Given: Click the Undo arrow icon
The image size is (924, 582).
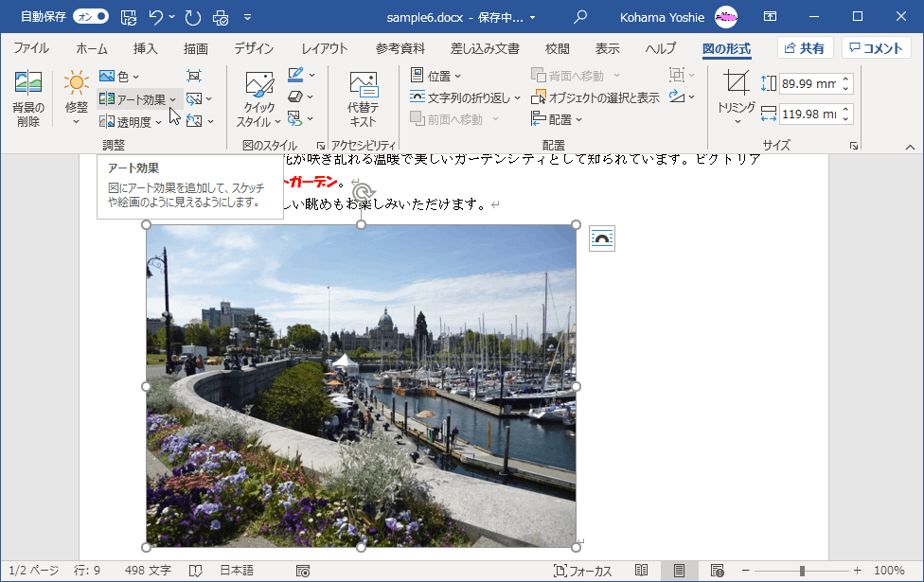Looking at the screenshot, I should [155, 17].
